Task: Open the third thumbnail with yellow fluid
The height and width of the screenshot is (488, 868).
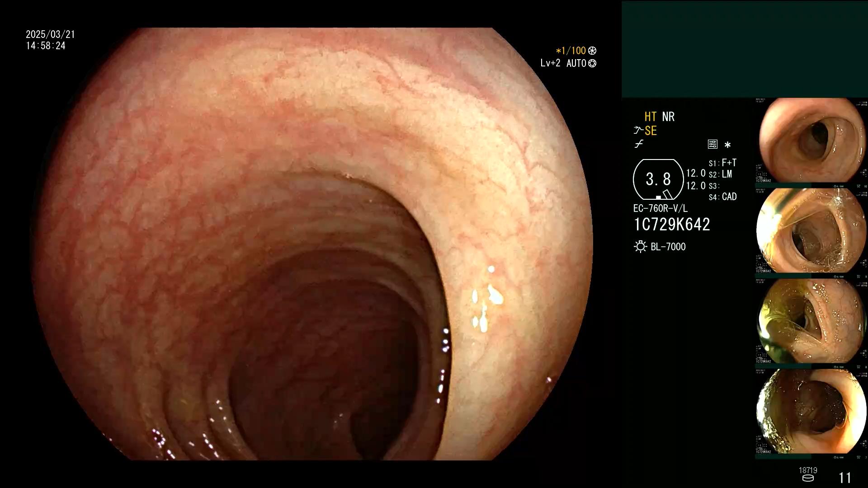Action: point(811,321)
